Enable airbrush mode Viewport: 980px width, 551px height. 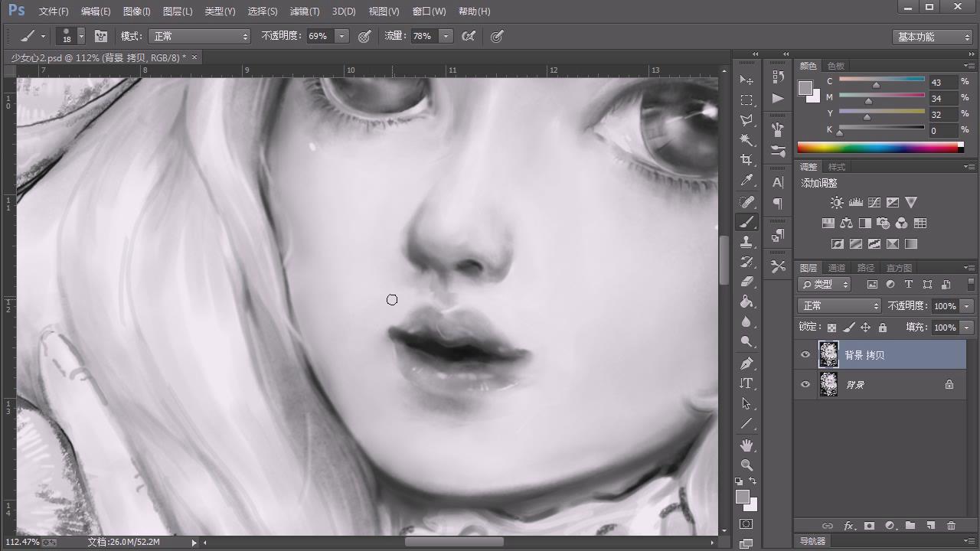[469, 36]
